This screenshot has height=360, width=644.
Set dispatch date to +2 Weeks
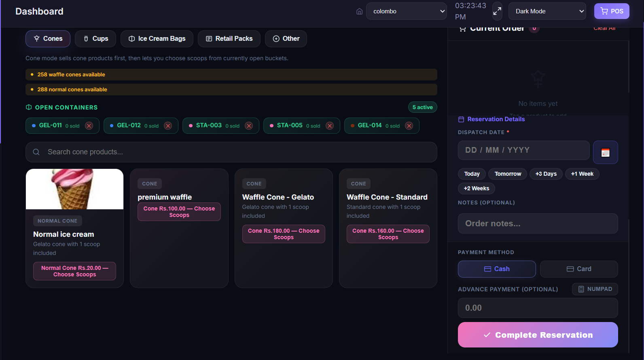477,189
